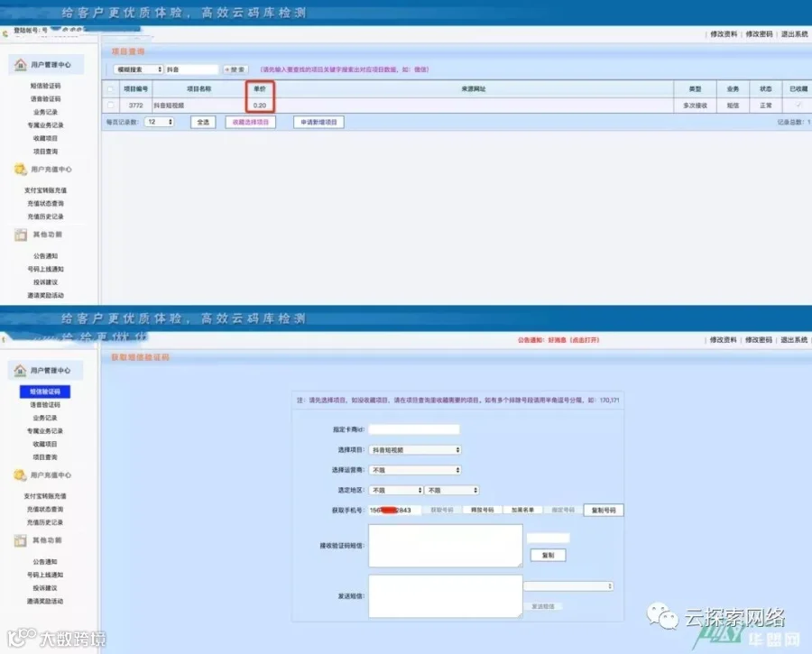This screenshot has height=654, width=812.
Task: Click the small field above the 复制 button
Action: click(548, 538)
